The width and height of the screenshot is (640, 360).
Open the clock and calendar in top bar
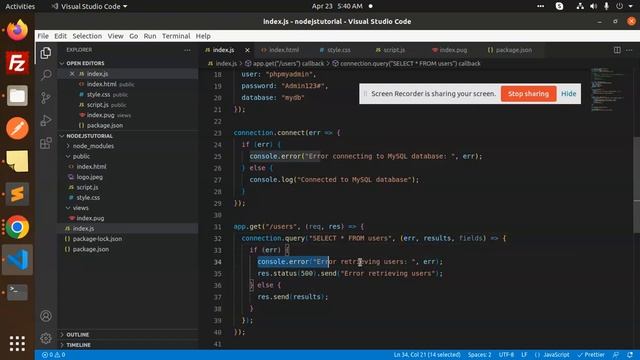tap(337, 6)
